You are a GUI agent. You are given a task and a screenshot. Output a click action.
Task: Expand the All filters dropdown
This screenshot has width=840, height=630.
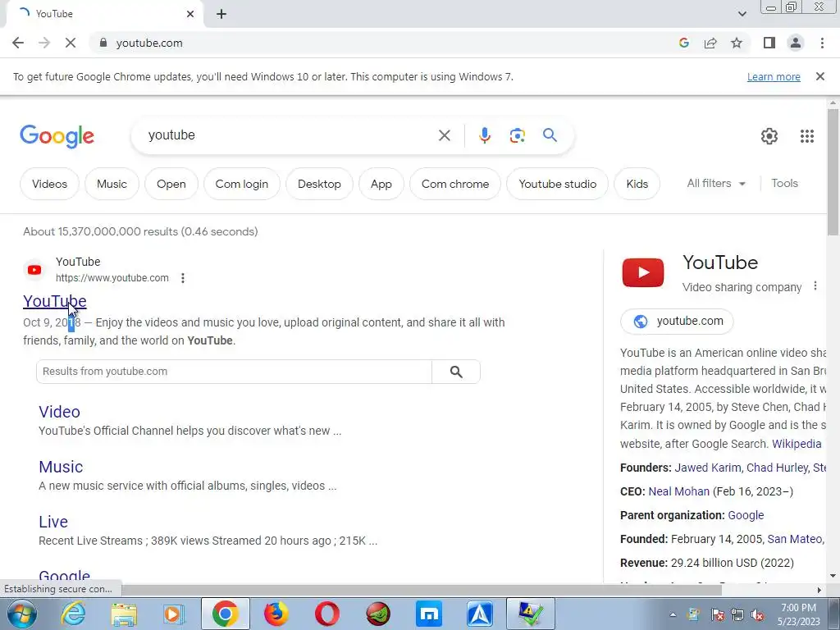[716, 183]
